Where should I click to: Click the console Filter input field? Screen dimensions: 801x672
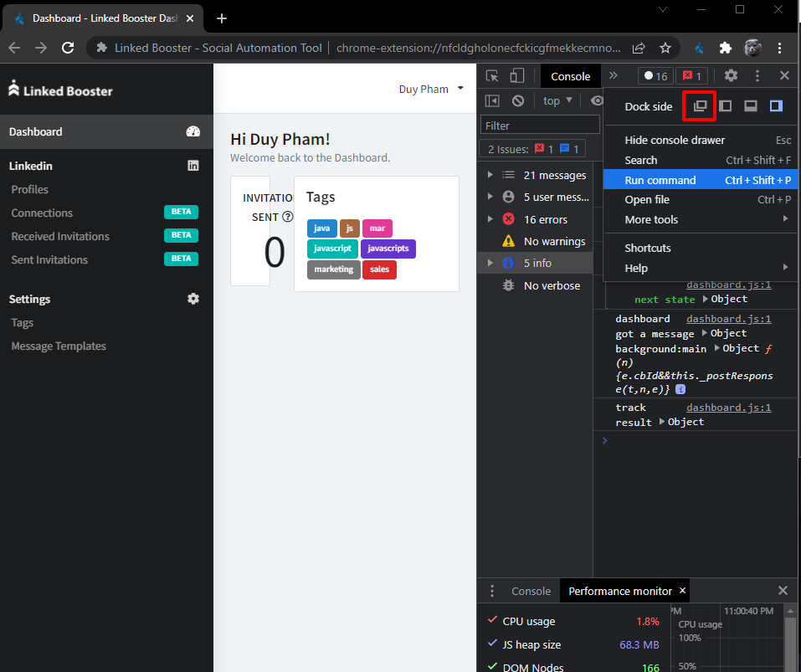(540, 125)
